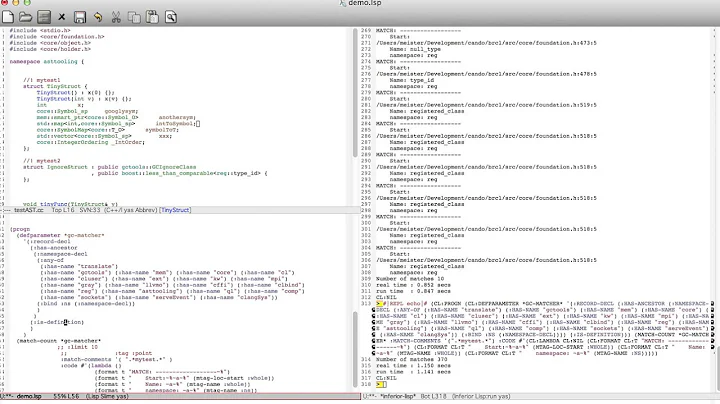This screenshot has width=720, height=404.
Task: Click SVN:33 version control indicator
Action: (x=90, y=210)
